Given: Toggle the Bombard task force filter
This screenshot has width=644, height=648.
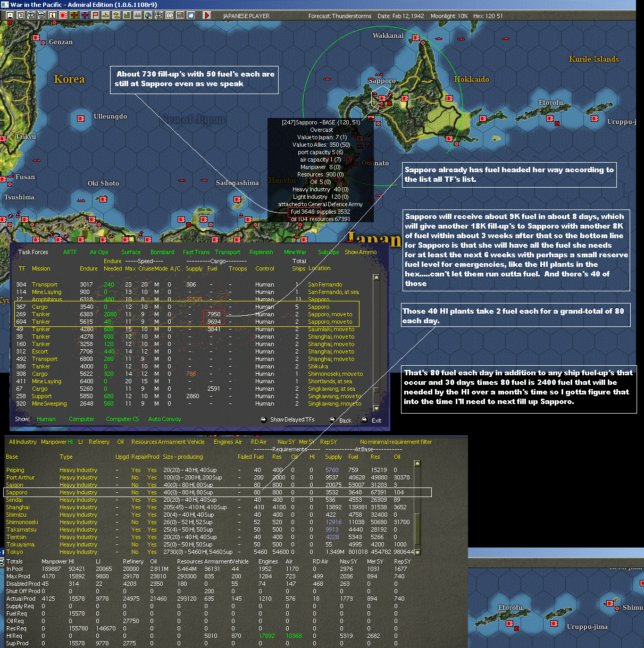Looking at the screenshot, I should click(x=162, y=252).
